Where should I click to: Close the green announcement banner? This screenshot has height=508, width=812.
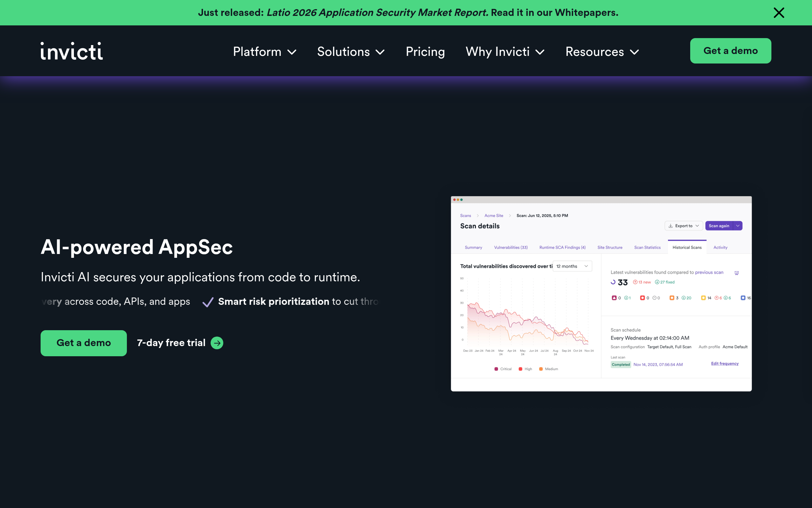coord(779,13)
